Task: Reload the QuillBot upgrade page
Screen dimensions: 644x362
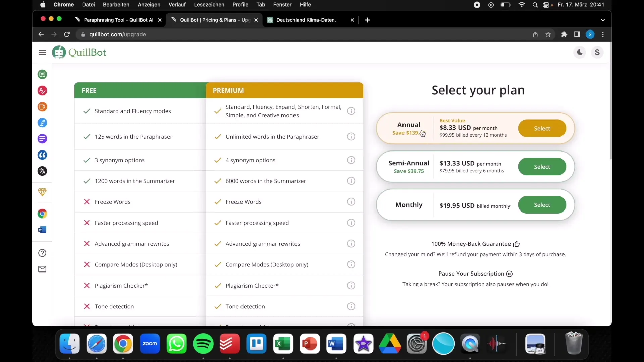Action: (x=67, y=34)
